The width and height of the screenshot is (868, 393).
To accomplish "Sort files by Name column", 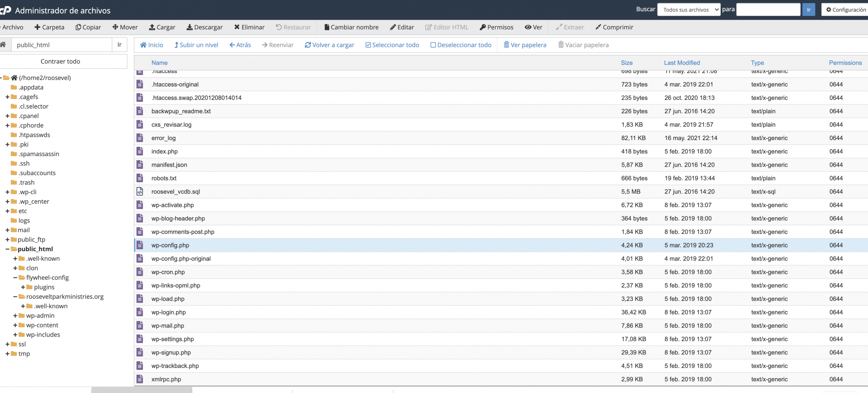I will (x=159, y=63).
